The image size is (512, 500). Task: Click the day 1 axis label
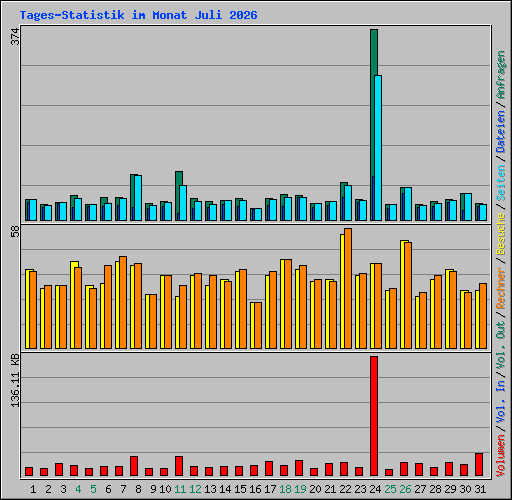click(33, 489)
